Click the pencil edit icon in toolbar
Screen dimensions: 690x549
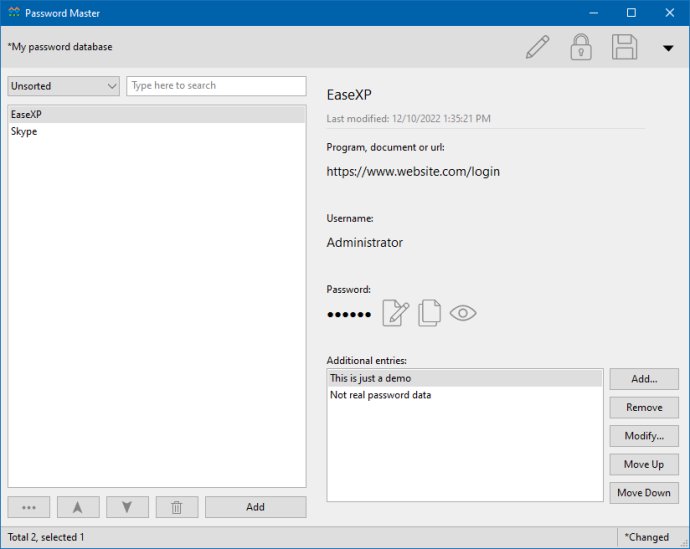point(537,47)
